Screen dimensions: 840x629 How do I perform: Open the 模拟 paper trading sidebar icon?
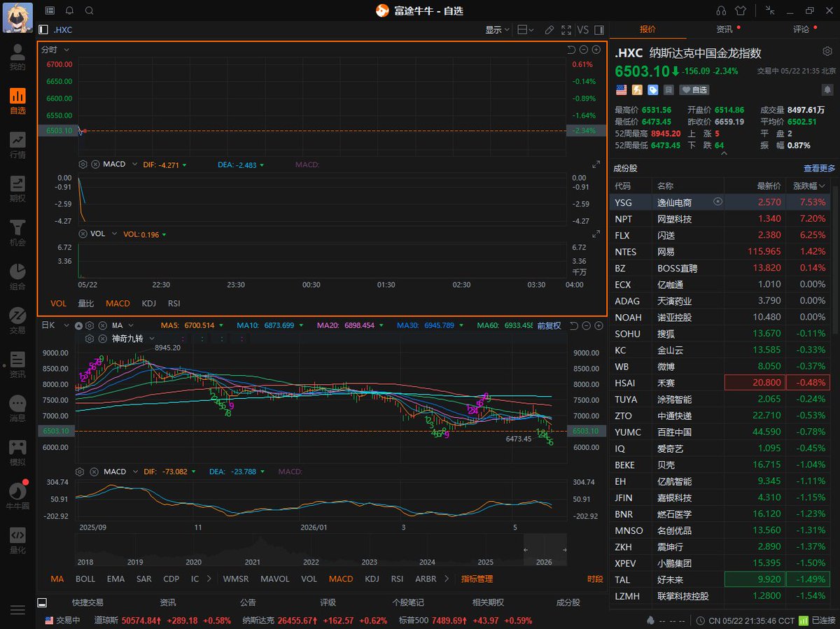click(x=17, y=453)
